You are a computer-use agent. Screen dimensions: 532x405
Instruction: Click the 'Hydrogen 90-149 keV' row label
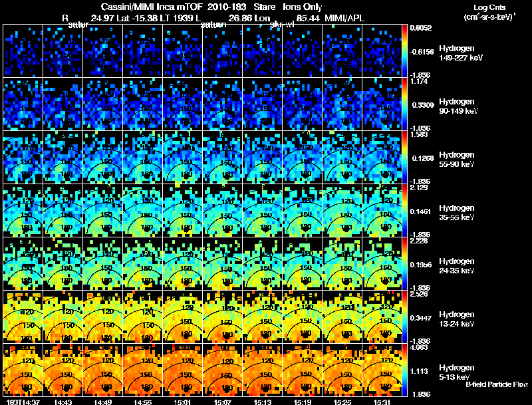[458, 106]
